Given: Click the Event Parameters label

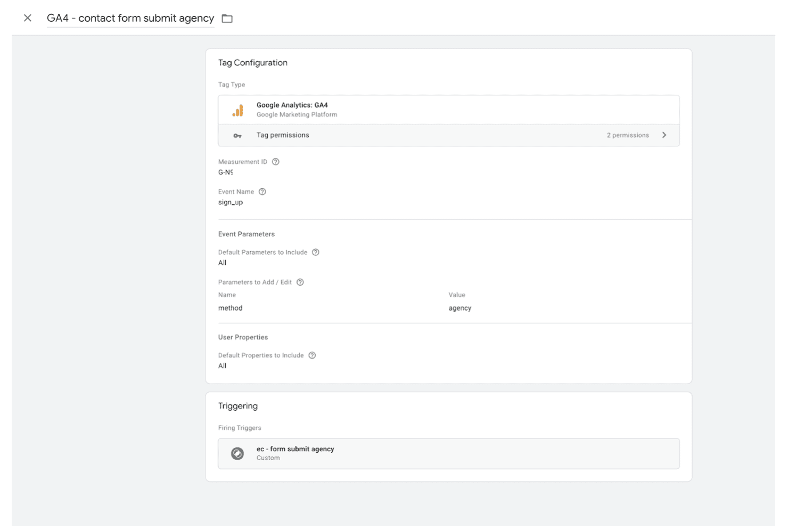Looking at the screenshot, I should [x=247, y=234].
